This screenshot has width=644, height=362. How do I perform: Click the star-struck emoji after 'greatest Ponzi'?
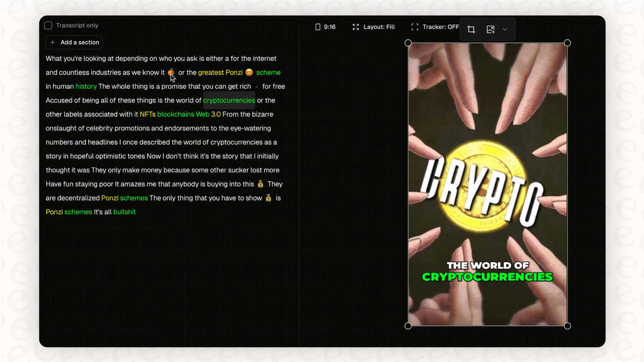pyautogui.click(x=249, y=72)
